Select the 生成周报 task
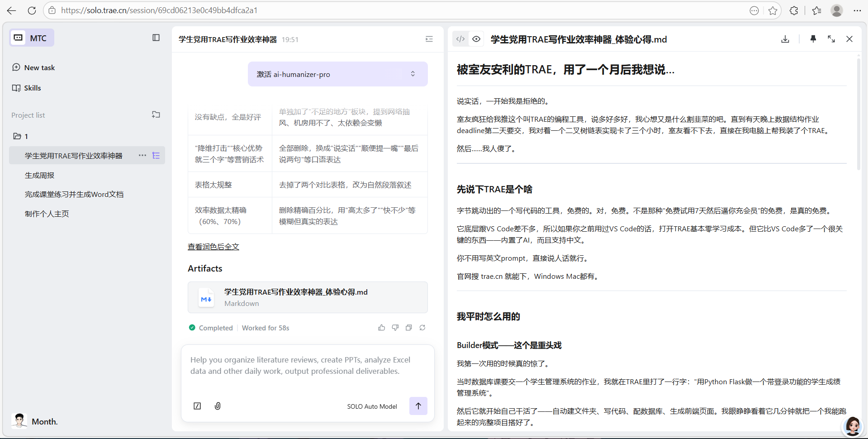The width and height of the screenshot is (868, 439). pyautogui.click(x=39, y=175)
